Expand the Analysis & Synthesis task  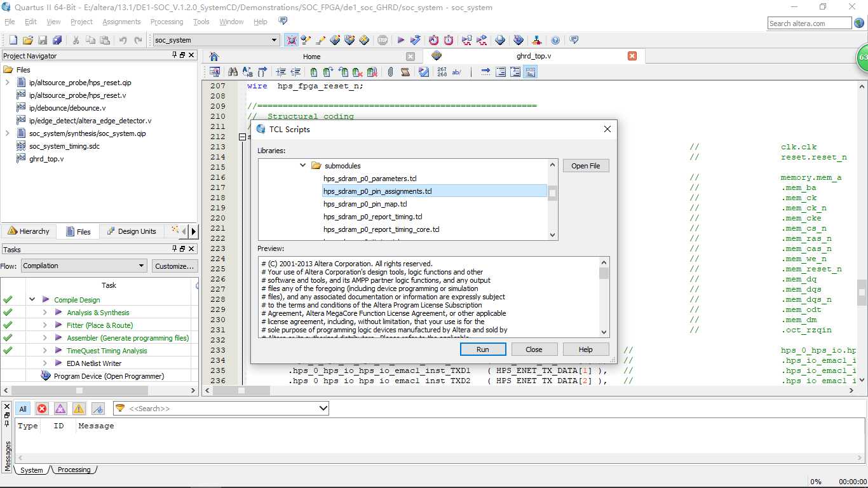click(44, 312)
